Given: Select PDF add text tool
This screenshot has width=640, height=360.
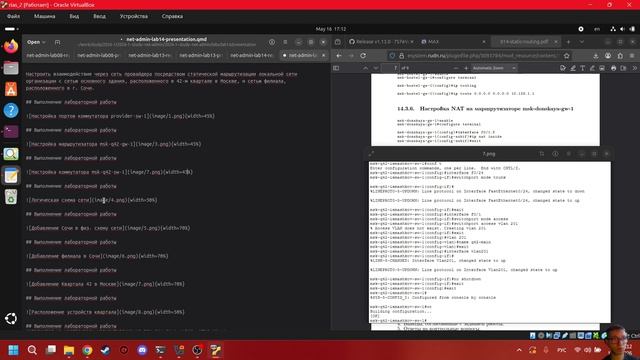Looking at the screenshot, I should (x=582, y=68).
